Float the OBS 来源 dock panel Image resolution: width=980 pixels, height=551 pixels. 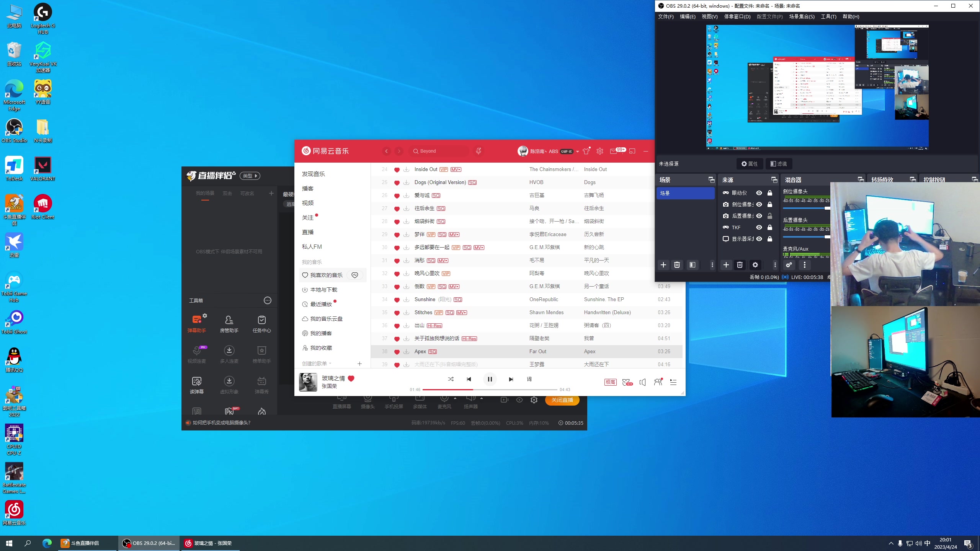pyautogui.click(x=774, y=180)
